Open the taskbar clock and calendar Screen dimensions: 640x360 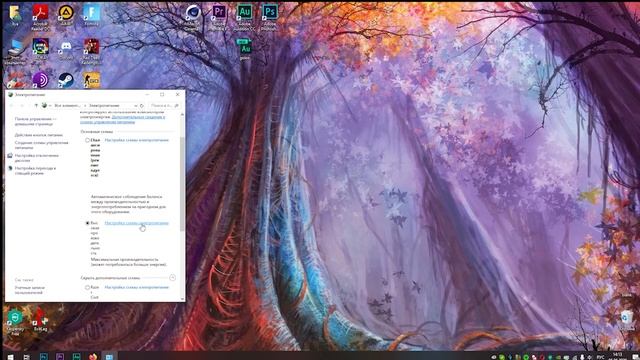618,356
